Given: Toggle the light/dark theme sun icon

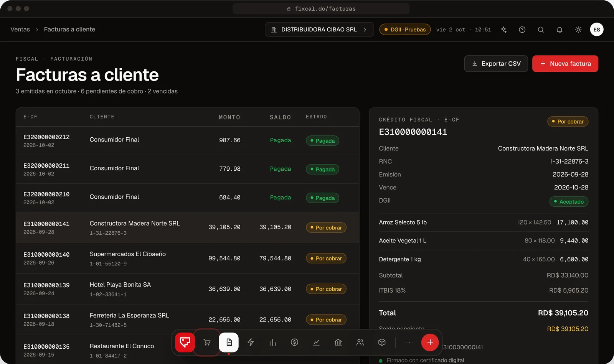Looking at the screenshot, I should coord(578,30).
